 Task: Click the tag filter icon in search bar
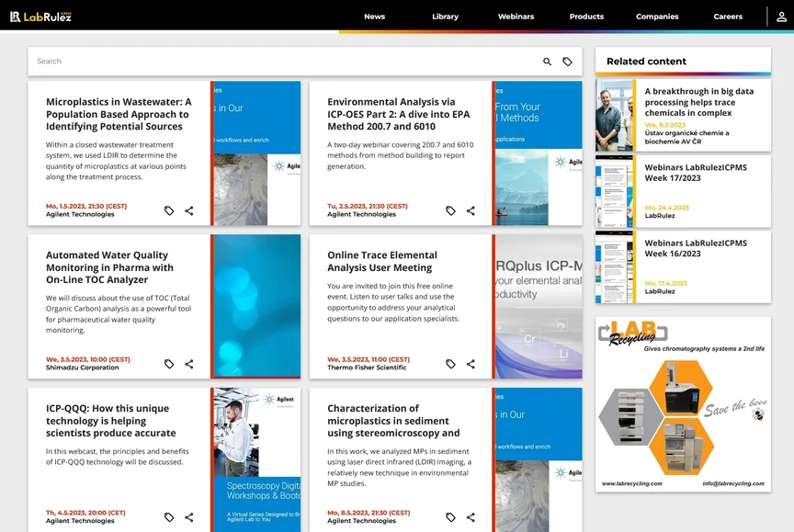click(567, 62)
